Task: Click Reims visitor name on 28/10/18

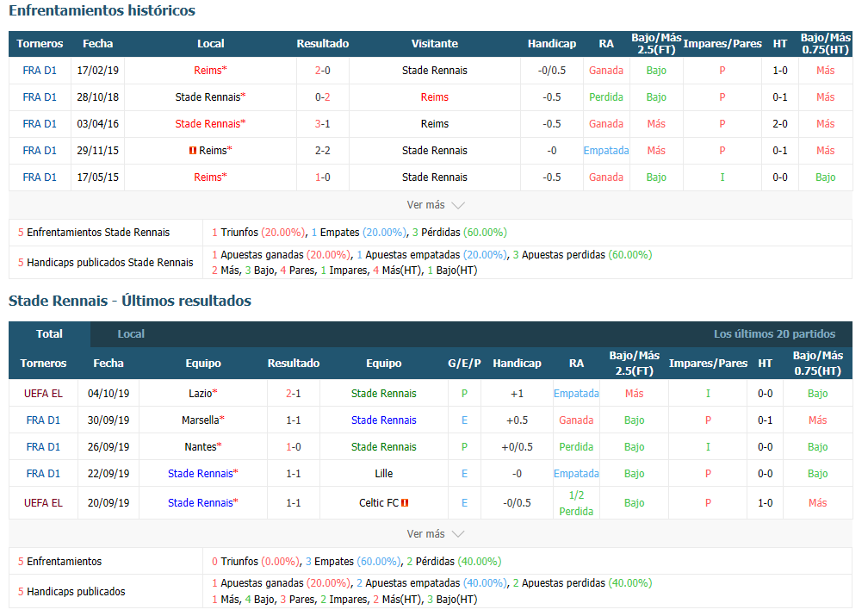Action: coord(435,97)
